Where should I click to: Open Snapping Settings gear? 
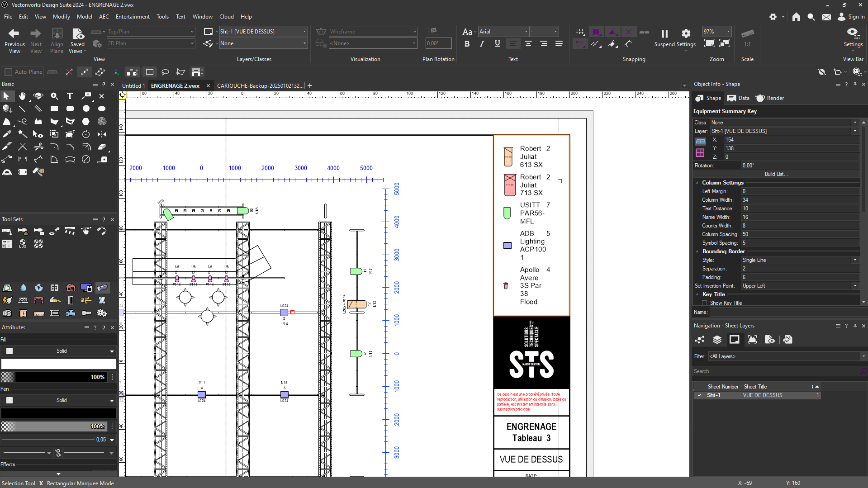click(686, 34)
